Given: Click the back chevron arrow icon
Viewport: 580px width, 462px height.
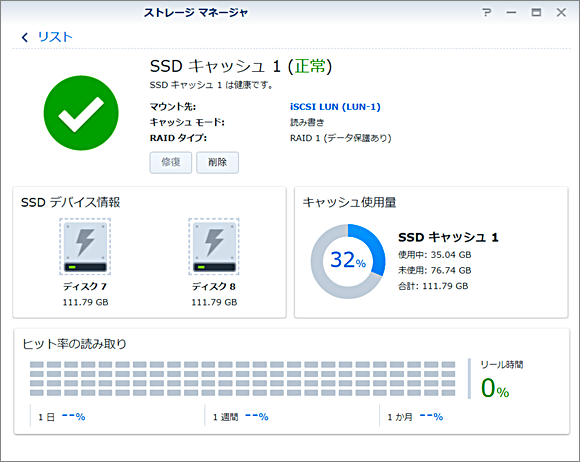Looking at the screenshot, I should click(x=25, y=37).
